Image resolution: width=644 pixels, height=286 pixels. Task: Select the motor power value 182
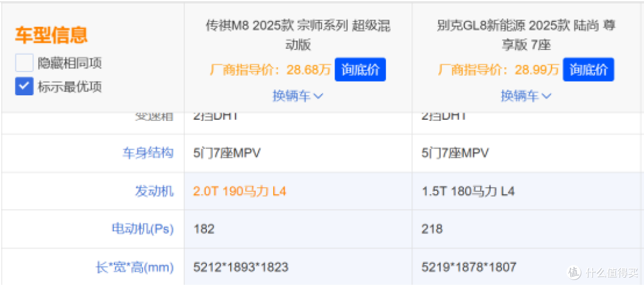tap(204, 229)
